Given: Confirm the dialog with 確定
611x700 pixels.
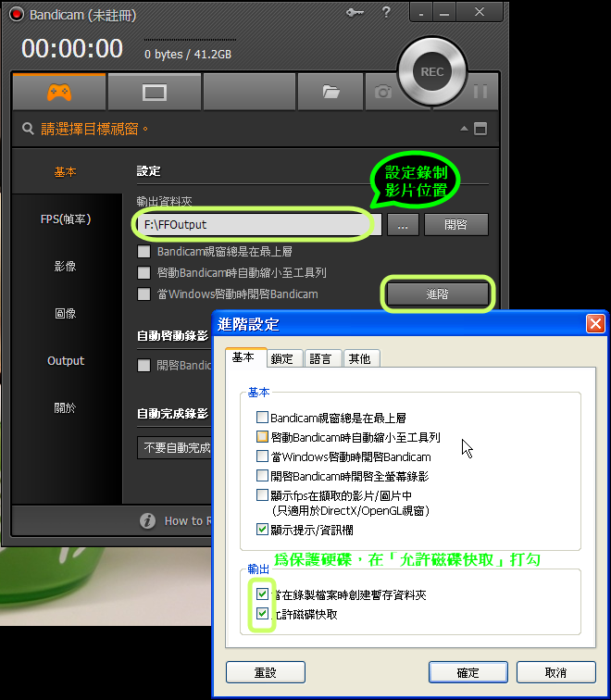Looking at the screenshot, I should (468, 672).
